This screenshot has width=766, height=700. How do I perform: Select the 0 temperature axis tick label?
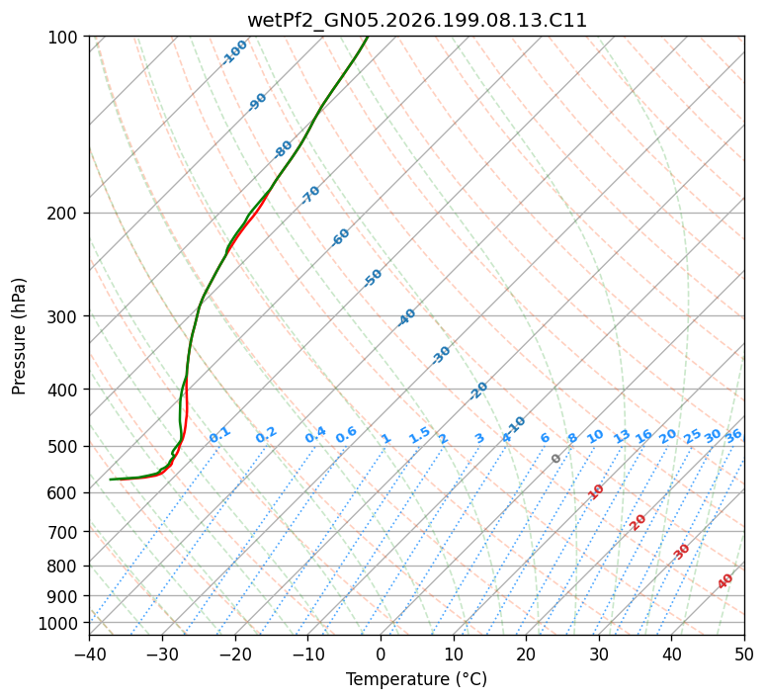382,654
